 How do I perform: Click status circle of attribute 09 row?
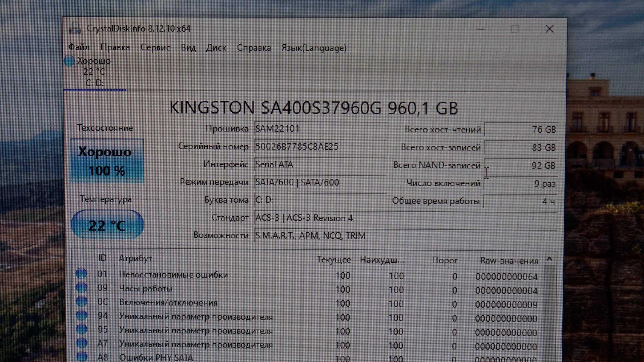coord(81,287)
